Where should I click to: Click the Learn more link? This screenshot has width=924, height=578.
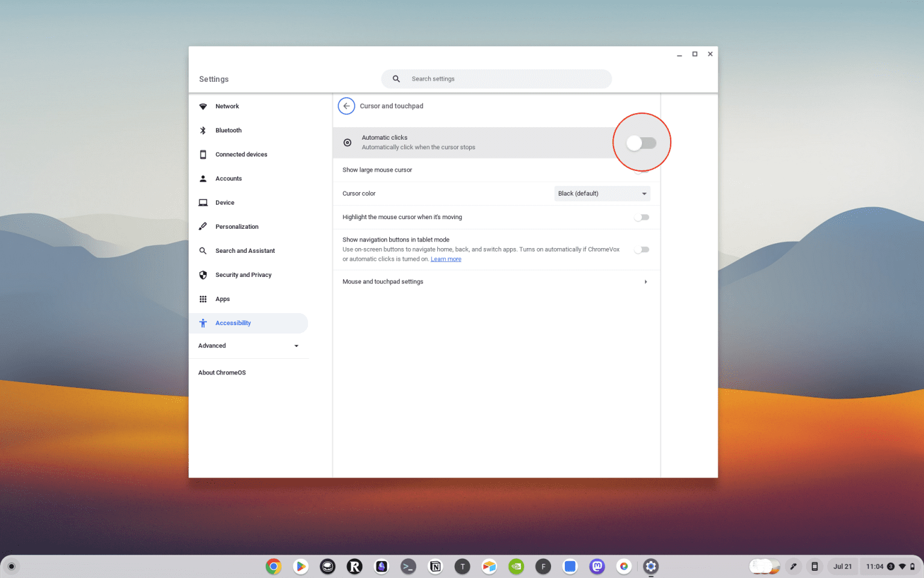446,259
